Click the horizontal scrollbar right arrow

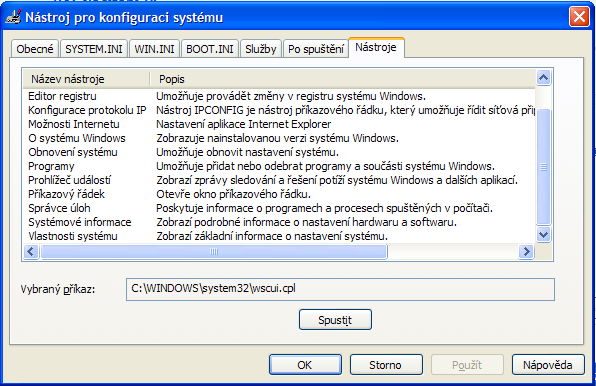[x=526, y=252]
